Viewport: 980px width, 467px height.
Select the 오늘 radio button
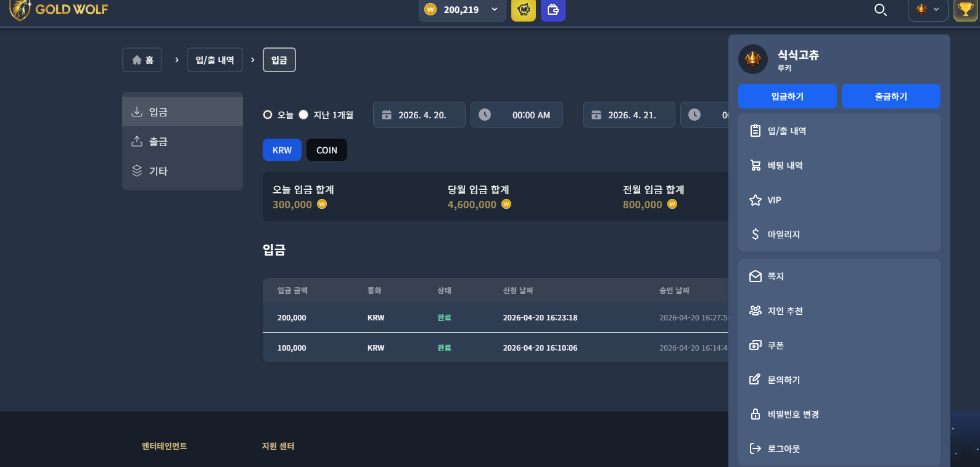268,115
